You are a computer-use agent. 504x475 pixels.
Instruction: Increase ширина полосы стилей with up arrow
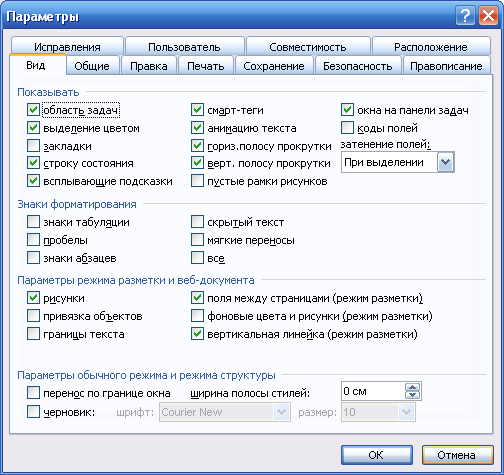(413, 387)
